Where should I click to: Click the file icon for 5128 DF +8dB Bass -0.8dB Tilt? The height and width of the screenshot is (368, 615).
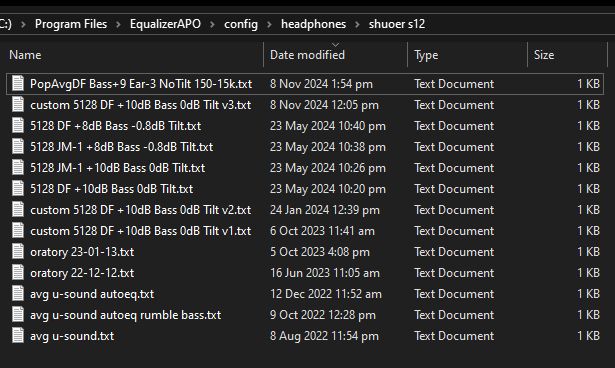pos(18,126)
